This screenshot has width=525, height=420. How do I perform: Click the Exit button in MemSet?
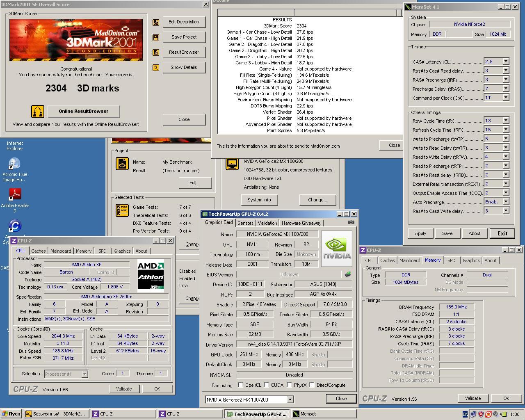502,233
